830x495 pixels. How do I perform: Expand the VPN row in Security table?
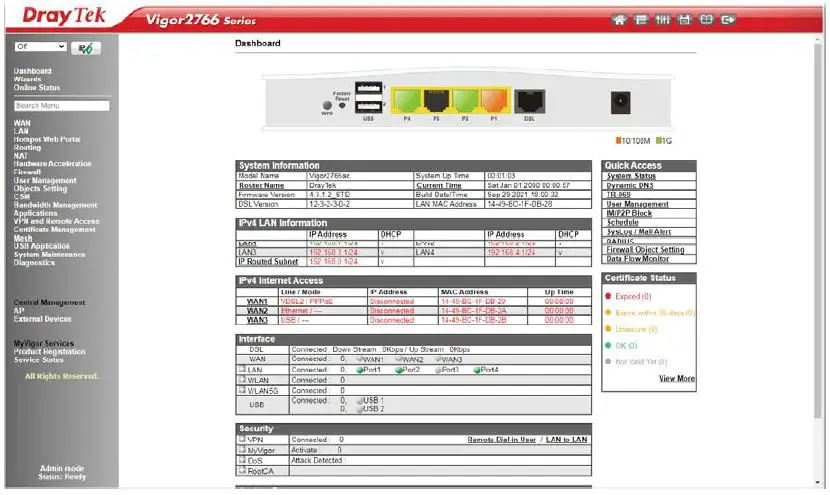(x=242, y=439)
